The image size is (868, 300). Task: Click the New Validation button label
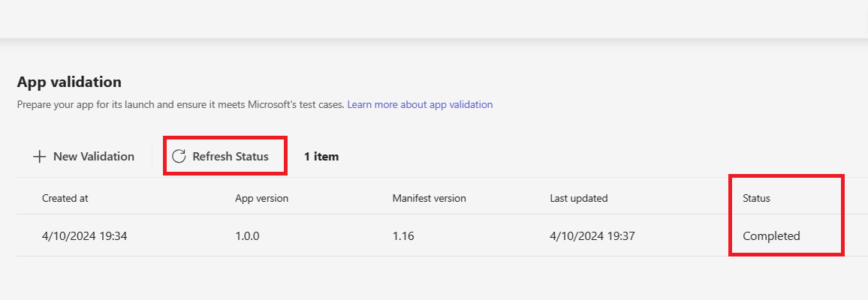pos(93,157)
